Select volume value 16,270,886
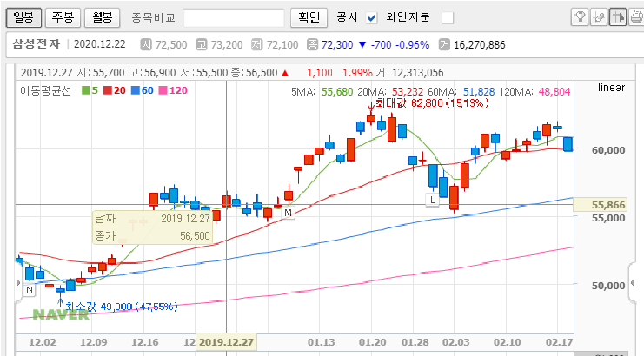The height and width of the screenshot is (356, 644). 479,44
